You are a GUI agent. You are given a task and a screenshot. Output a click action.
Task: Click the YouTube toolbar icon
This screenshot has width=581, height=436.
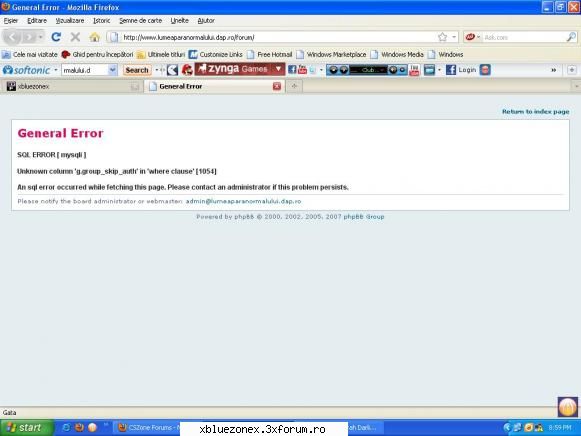(302, 70)
